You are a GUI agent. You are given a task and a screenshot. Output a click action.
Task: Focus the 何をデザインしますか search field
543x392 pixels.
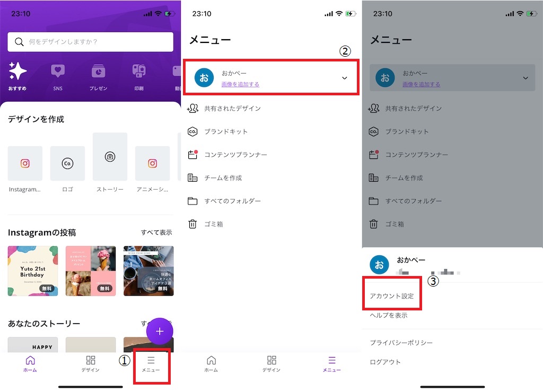coord(90,42)
